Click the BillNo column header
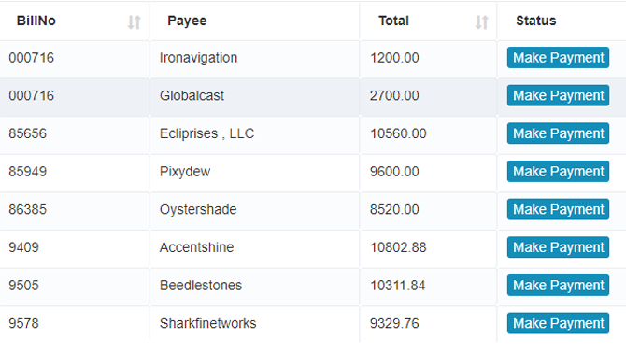The image size is (626, 364). click(74, 21)
